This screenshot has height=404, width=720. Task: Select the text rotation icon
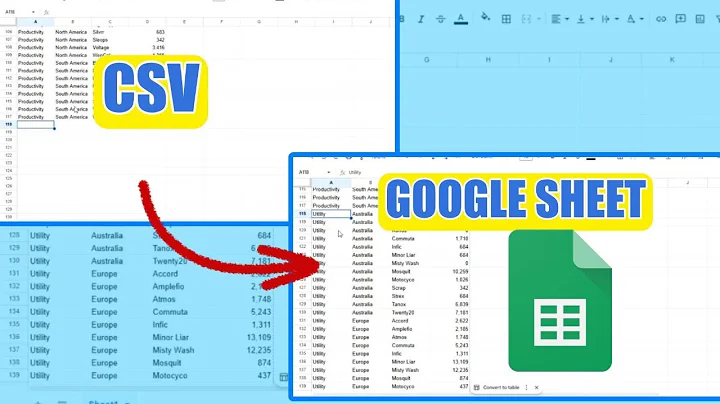(x=631, y=19)
